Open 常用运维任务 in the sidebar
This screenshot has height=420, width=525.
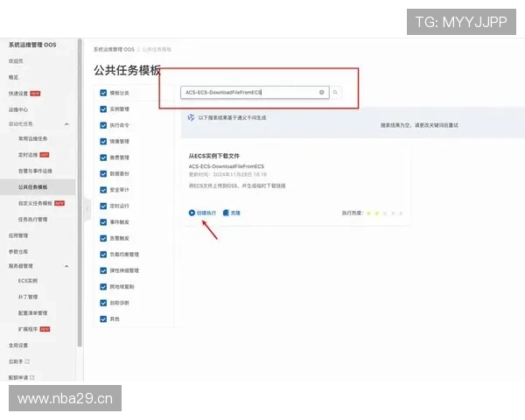click(32, 138)
